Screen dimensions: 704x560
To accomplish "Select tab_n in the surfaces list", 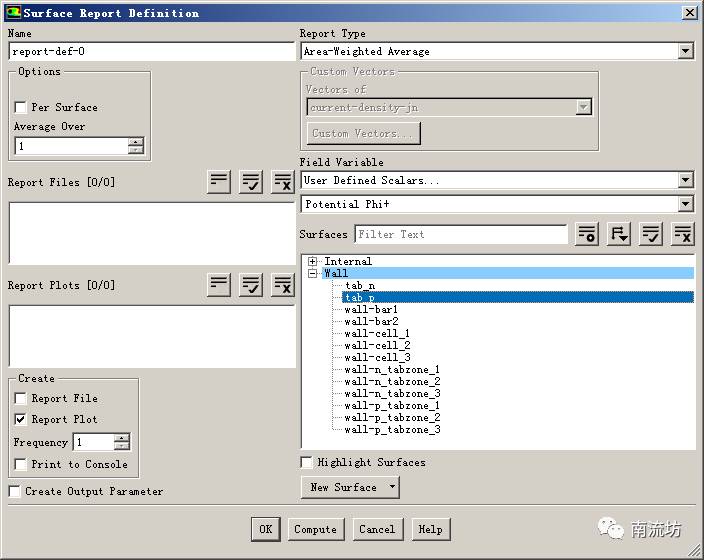I will 360,285.
